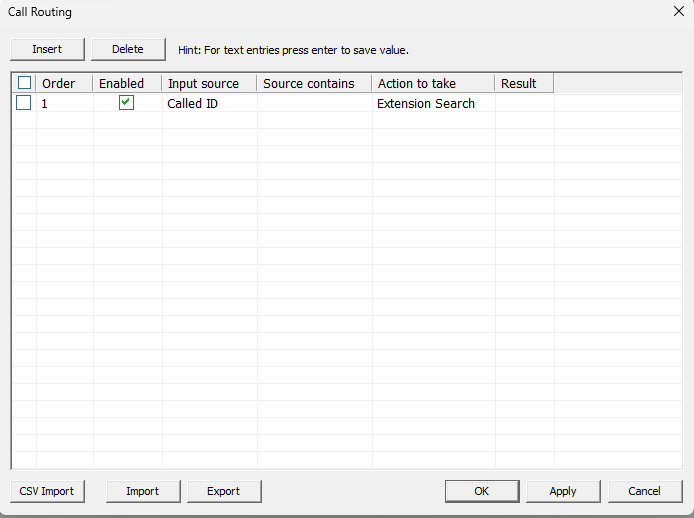Viewport: 694px width, 518px height.
Task: Uncheck the Enabled checkbox for rule 1
Action: (x=126, y=103)
